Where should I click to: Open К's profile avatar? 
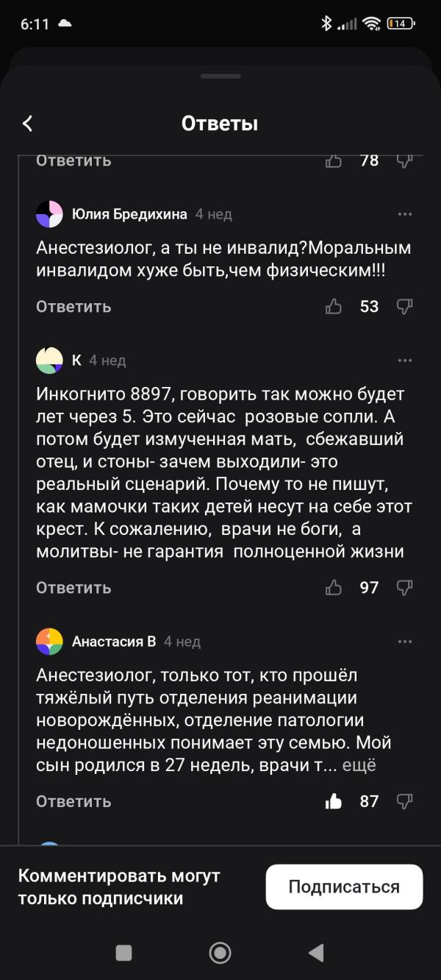pyautogui.click(x=49, y=361)
